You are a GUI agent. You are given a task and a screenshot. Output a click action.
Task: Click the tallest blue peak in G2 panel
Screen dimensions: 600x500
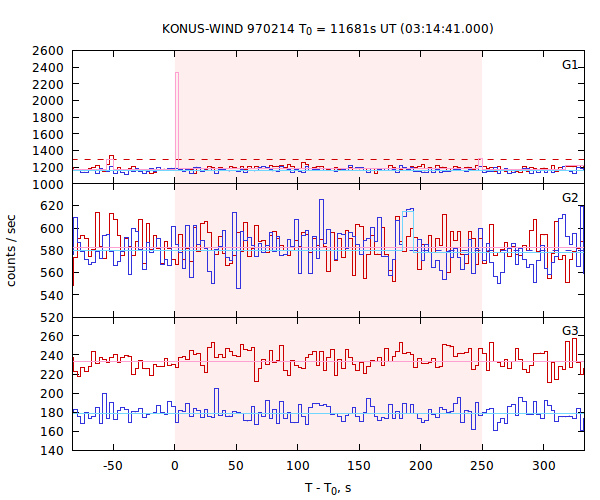[x=321, y=200]
